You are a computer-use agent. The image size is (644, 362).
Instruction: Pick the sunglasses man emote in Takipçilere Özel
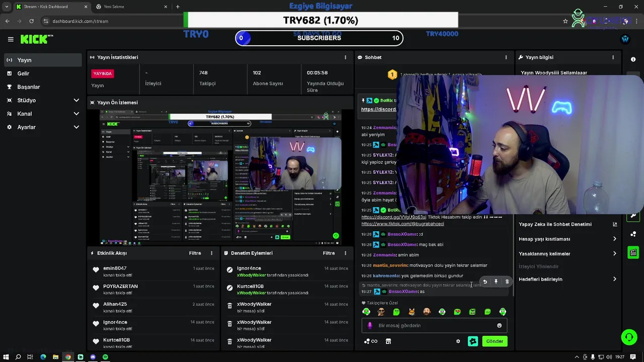[381, 312]
